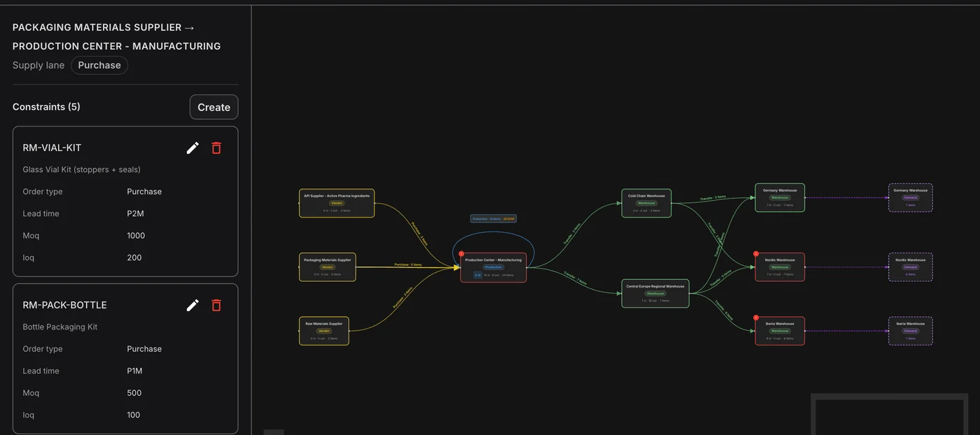The image size is (980, 435).
Task: Create a new constraint
Action: coord(214,107)
